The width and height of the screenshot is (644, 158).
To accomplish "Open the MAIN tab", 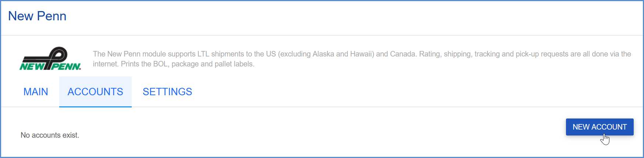I will click(x=36, y=92).
